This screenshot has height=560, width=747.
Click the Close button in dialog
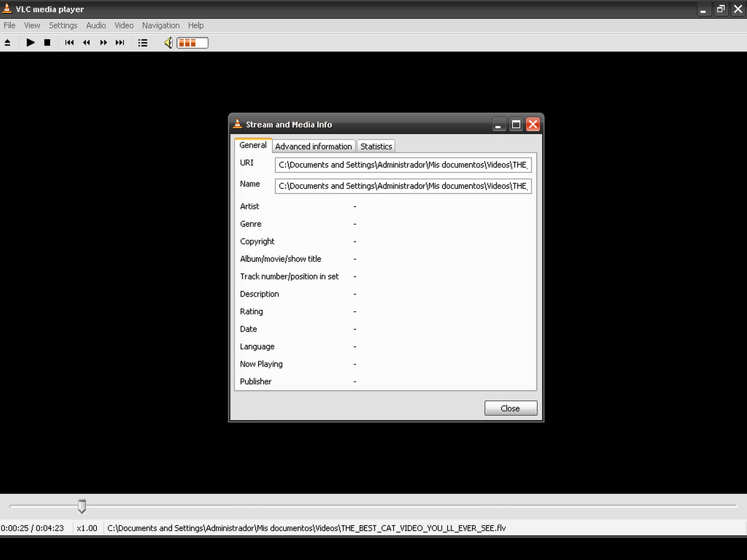coord(510,408)
